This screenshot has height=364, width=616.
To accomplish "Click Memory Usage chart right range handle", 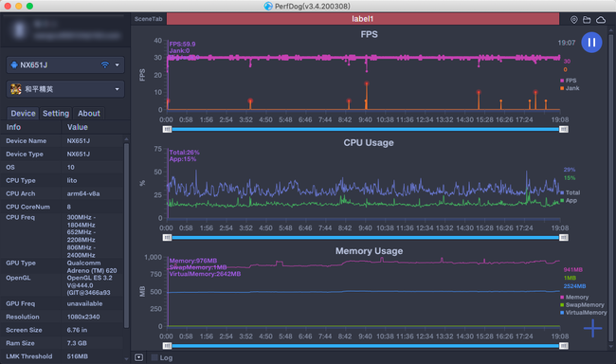I will (x=564, y=346).
